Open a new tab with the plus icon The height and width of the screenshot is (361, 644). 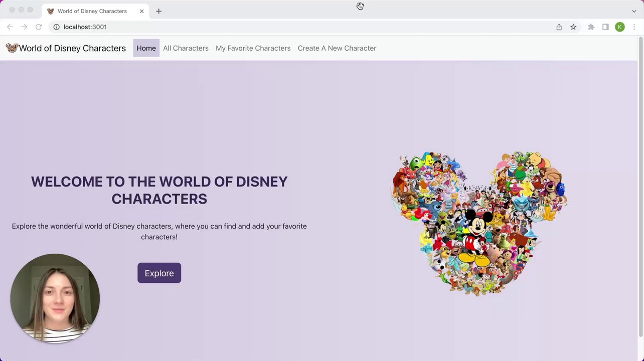pos(158,11)
